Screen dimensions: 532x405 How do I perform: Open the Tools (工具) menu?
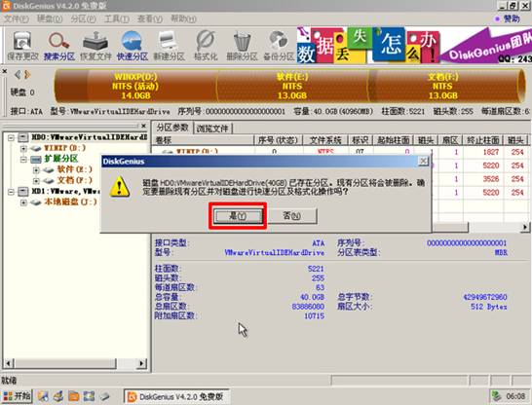coord(117,18)
